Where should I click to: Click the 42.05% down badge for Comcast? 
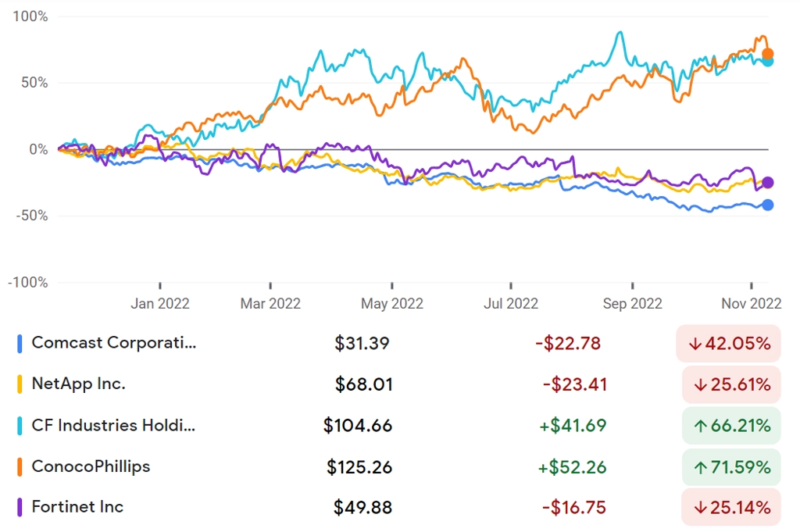click(729, 344)
